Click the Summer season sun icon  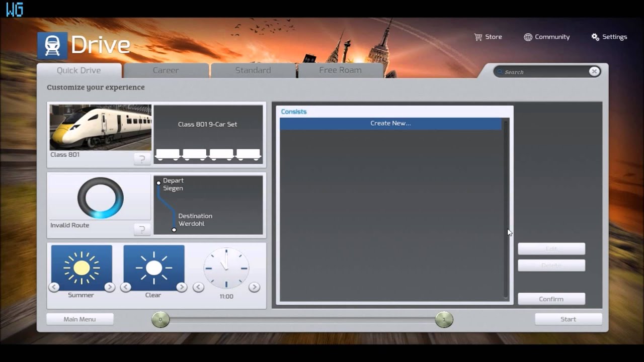click(82, 267)
